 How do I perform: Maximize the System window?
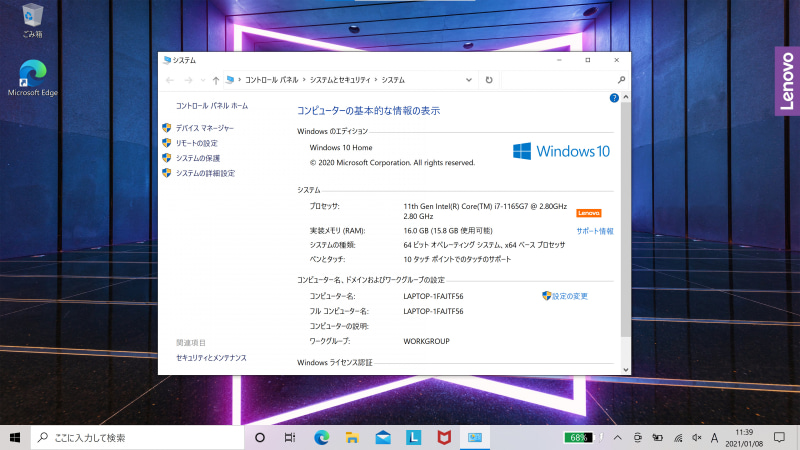[x=588, y=60]
